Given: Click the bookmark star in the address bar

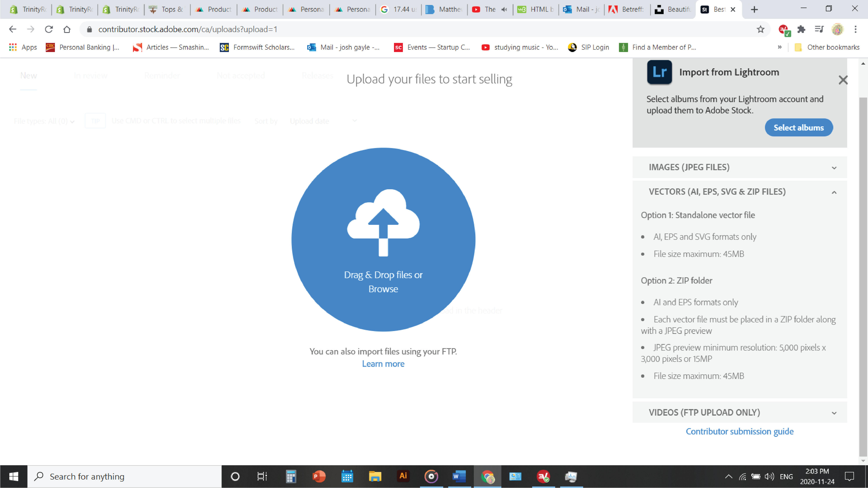Looking at the screenshot, I should tap(761, 29).
